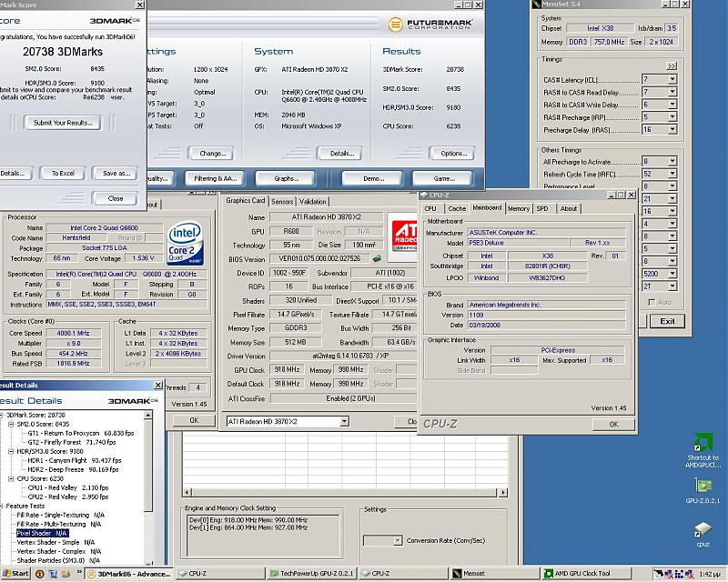Click the BIOS save chip icon in GPU-Z
The height and width of the screenshot is (582, 728).
377,258
